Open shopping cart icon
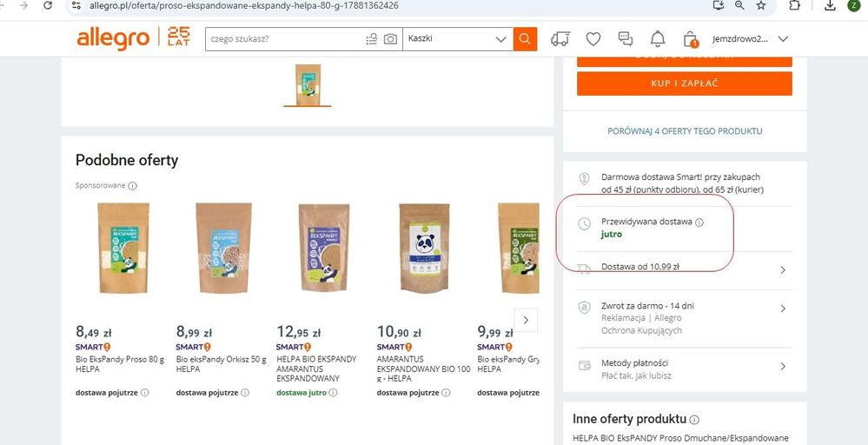The width and height of the screenshot is (868, 445). tap(691, 39)
